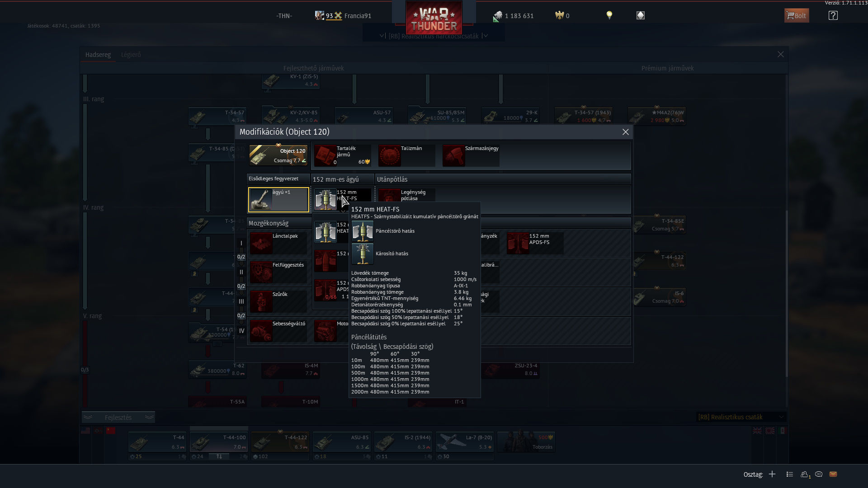Open the 29-K vehicle in tree
The width and height of the screenshot is (868, 488).
coord(510,116)
